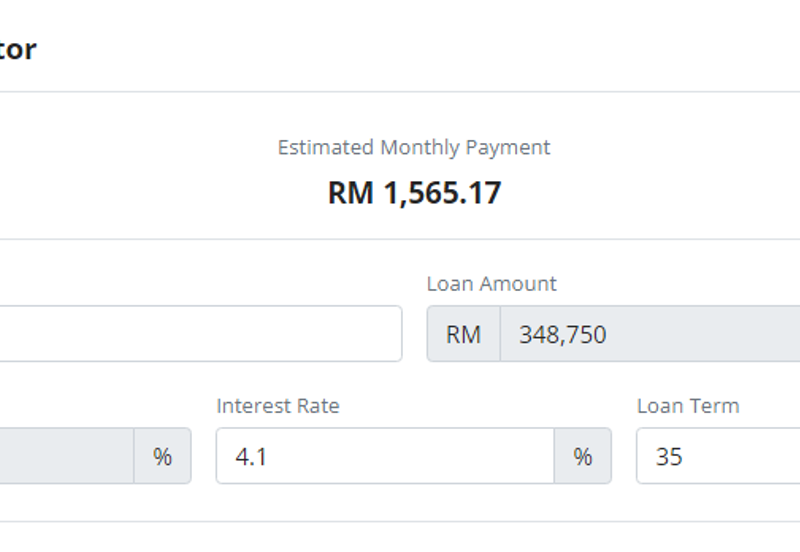The image size is (800, 552).
Task: Click the Interest Rate input field
Action: 385,456
